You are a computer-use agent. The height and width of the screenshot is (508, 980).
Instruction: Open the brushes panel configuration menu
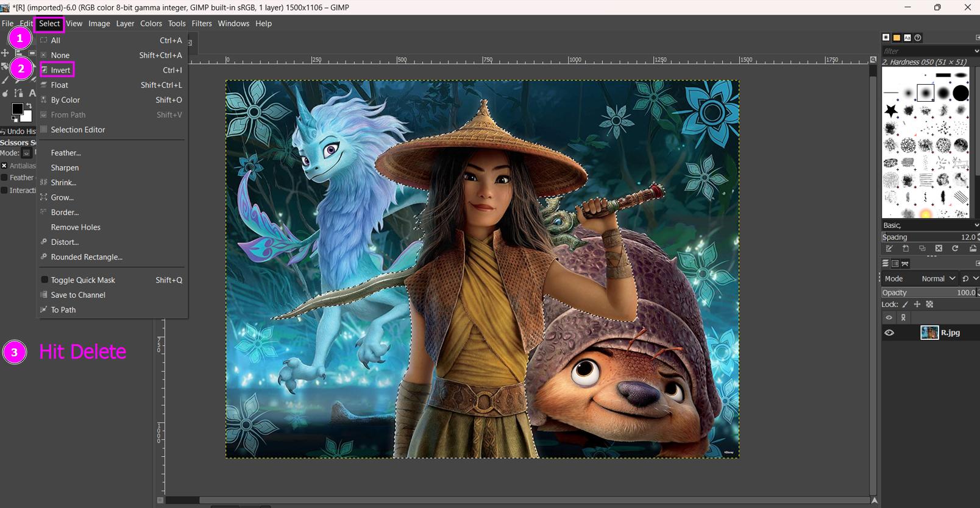pyautogui.click(x=977, y=38)
